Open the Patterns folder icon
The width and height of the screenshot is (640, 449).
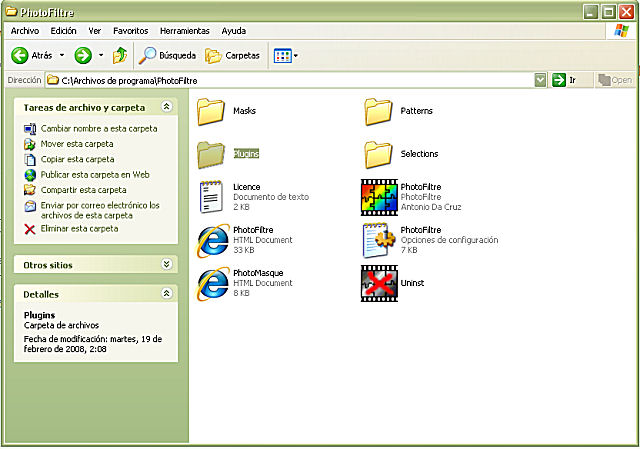(x=378, y=111)
